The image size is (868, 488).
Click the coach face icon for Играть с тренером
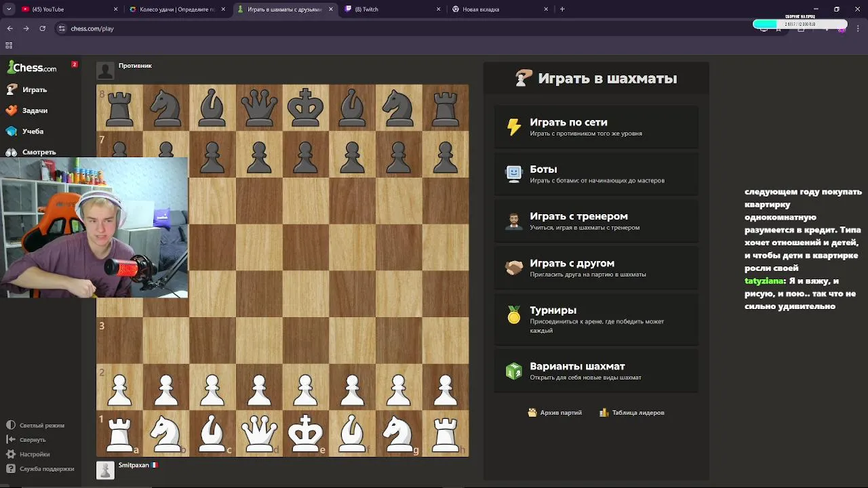514,221
